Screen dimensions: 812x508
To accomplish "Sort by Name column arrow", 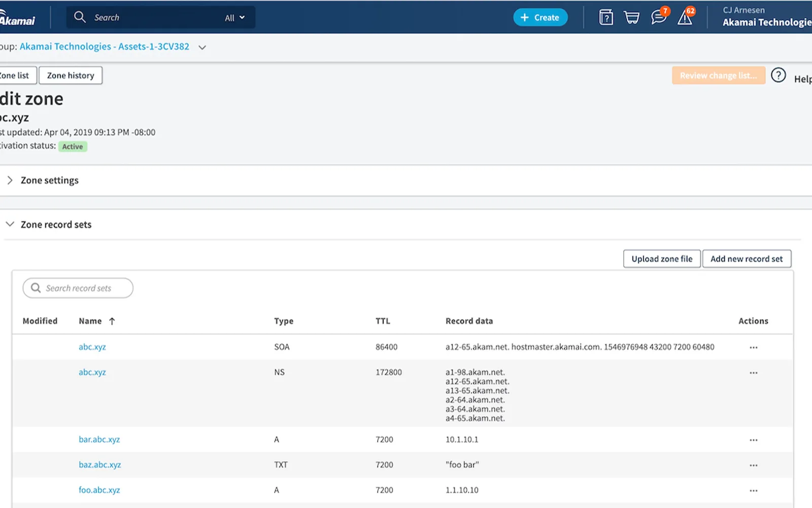I will (112, 321).
